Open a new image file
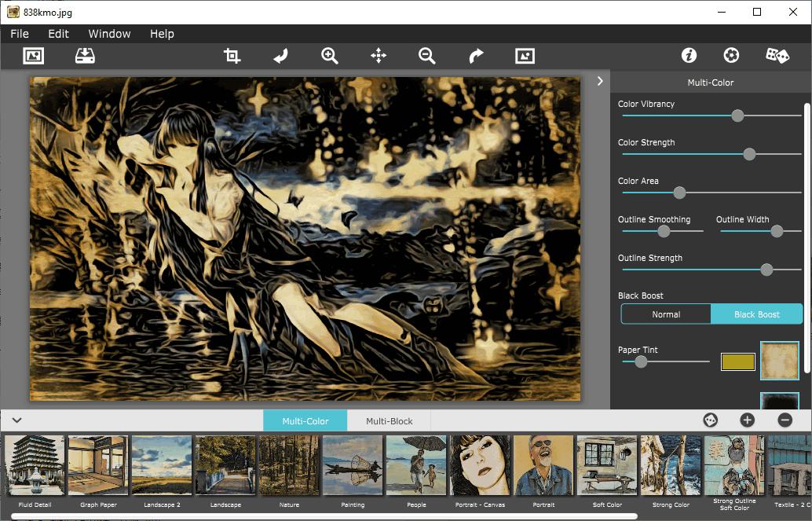This screenshot has width=812, height=521. click(34, 56)
